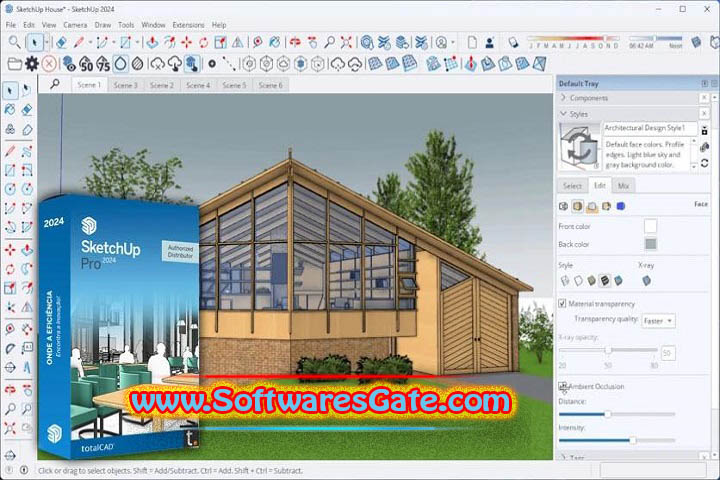Pick the Polygon tool in left toolbar
This screenshot has height=480, width=720.
coord(27,189)
